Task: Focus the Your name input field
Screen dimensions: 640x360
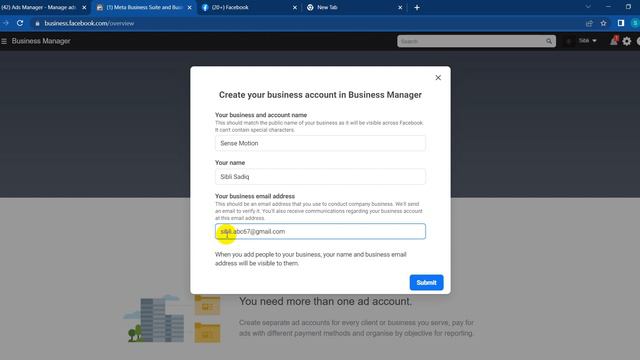Action: pyautogui.click(x=320, y=177)
